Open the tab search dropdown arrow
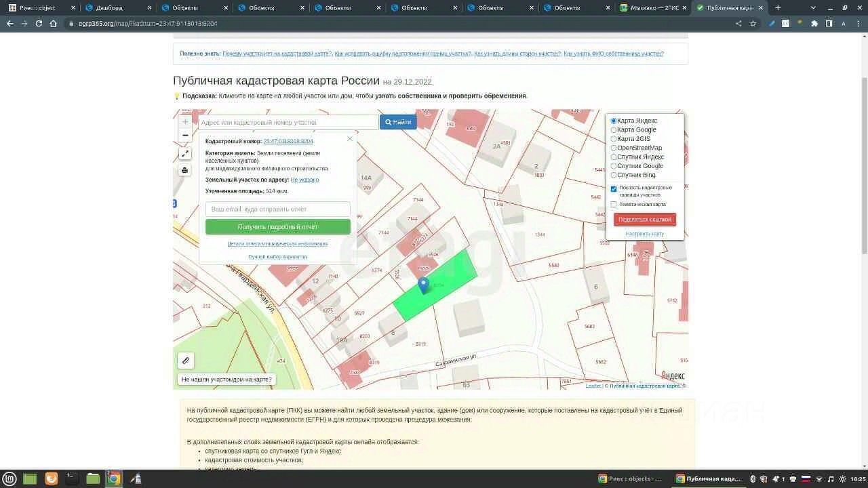This screenshot has width=868, height=488. [813, 7]
